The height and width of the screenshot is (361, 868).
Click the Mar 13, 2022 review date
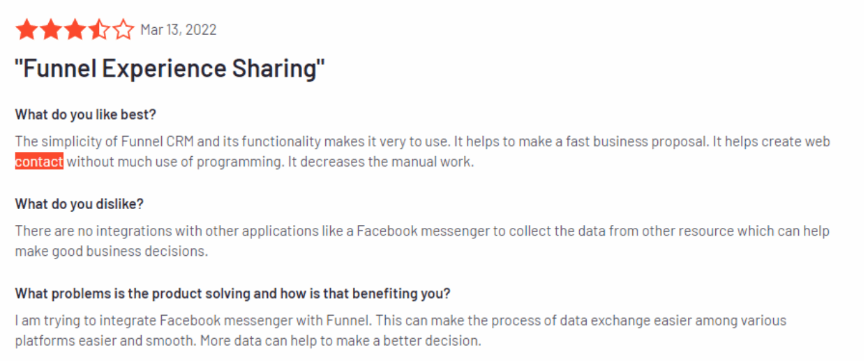pos(179,30)
